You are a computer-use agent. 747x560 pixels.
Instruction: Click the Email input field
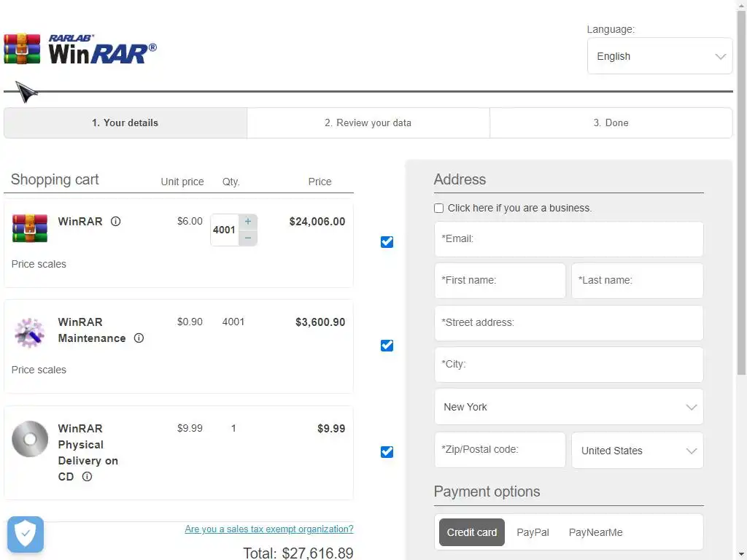click(569, 239)
